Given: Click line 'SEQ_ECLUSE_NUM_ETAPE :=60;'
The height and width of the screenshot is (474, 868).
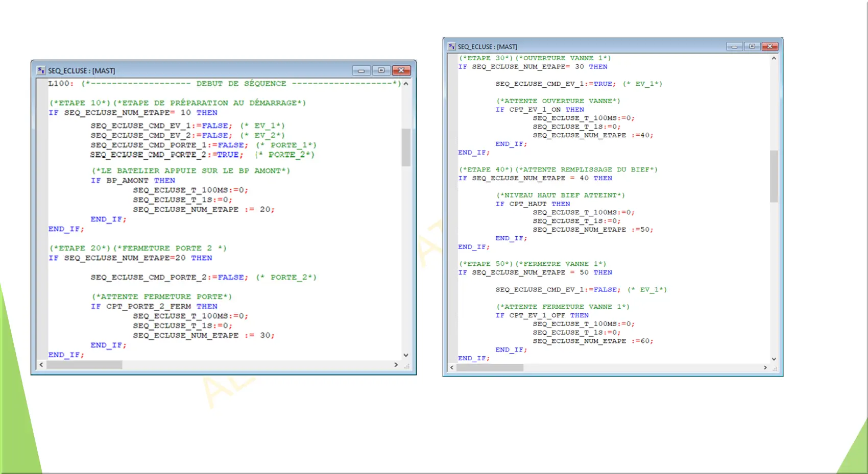Looking at the screenshot, I should pyautogui.click(x=593, y=341).
